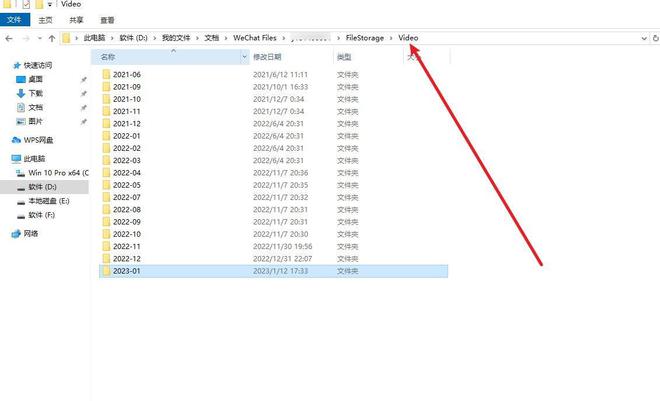
Task: Open 图片 pictures in quick access
Action: [x=35, y=121]
